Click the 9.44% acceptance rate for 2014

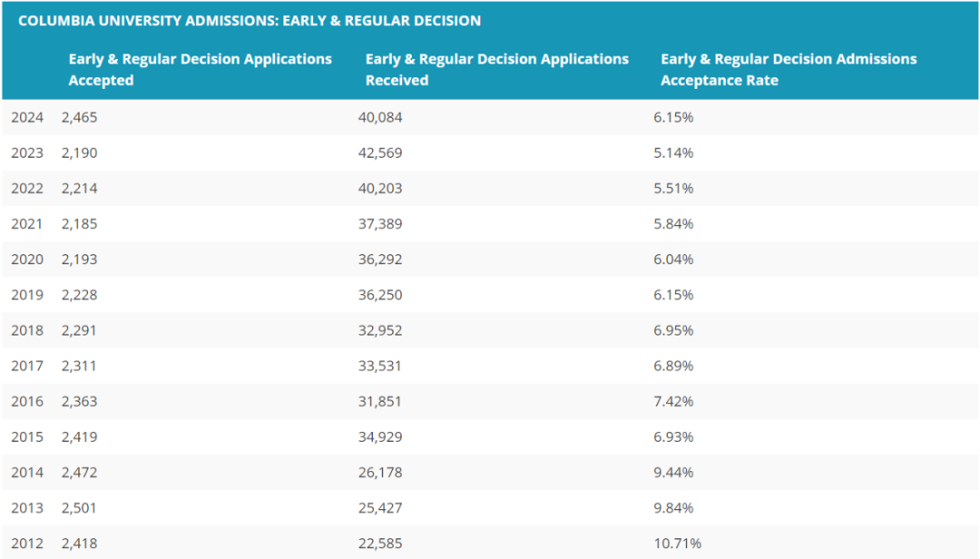tap(673, 473)
